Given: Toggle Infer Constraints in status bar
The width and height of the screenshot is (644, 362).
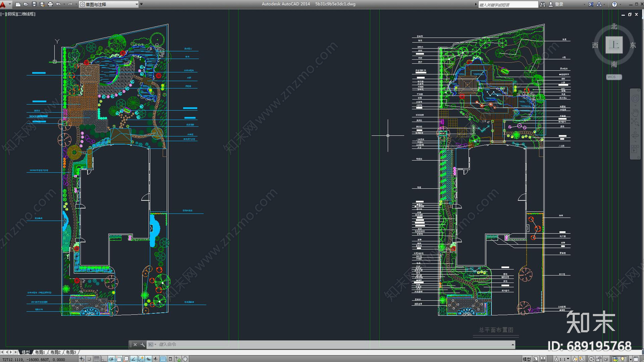Looking at the screenshot, I should pyautogui.click(x=82, y=359).
